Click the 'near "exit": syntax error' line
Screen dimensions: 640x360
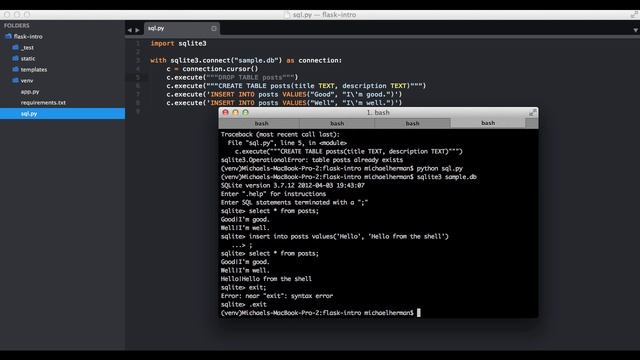[277, 296]
